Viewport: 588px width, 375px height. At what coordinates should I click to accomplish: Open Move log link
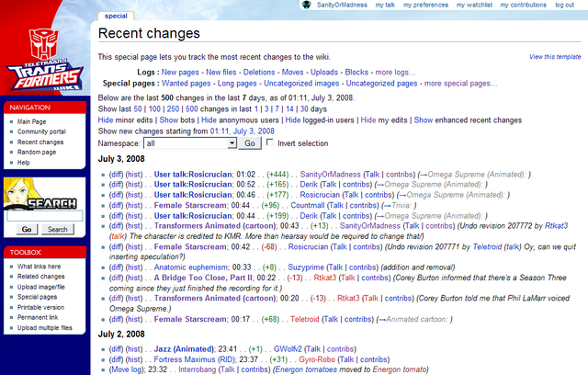pyautogui.click(x=126, y=369)
